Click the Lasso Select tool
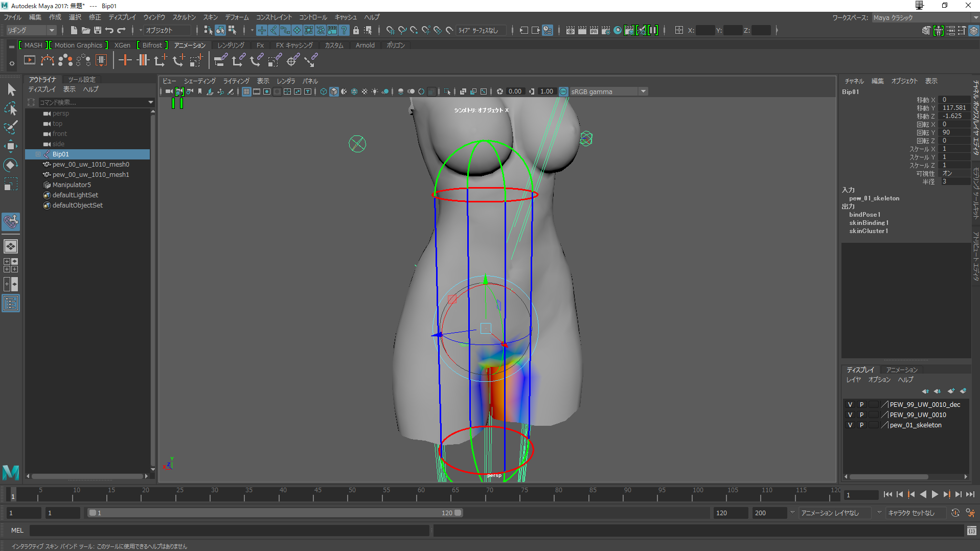Image resolution: width=980 pixels, height=551 pixels. tap(10, 108)
